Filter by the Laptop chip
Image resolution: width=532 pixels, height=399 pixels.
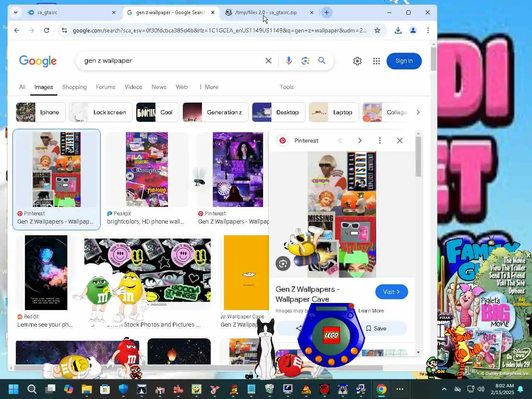(x=334, y=112)
